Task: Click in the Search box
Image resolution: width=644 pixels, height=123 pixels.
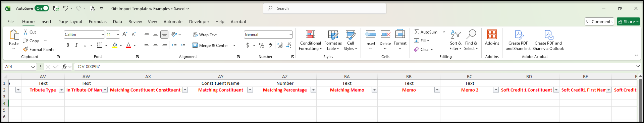Action: coord(325,8)
